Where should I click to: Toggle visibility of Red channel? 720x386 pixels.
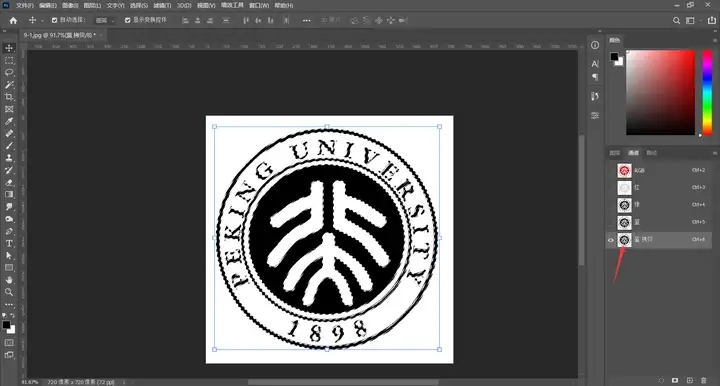[611, 188]
